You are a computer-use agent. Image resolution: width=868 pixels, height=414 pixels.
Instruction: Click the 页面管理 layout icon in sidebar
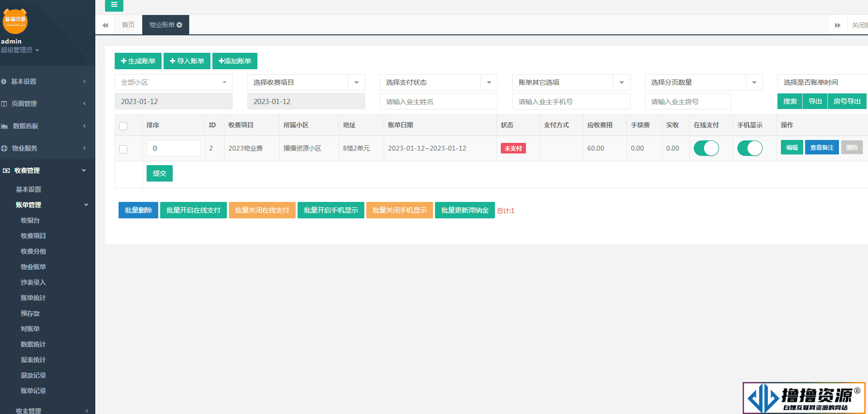4,104
